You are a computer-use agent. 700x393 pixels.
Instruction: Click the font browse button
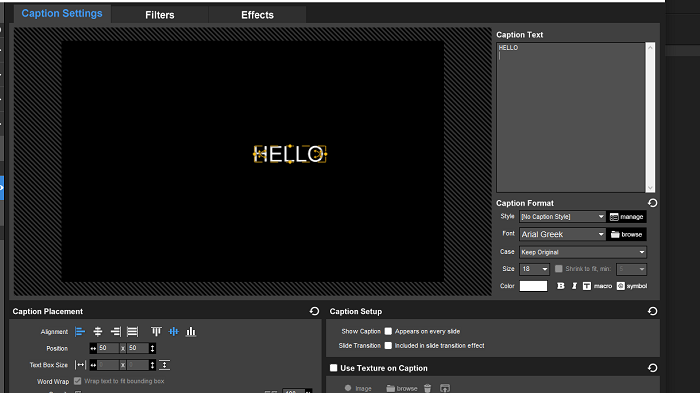(627, 234)
